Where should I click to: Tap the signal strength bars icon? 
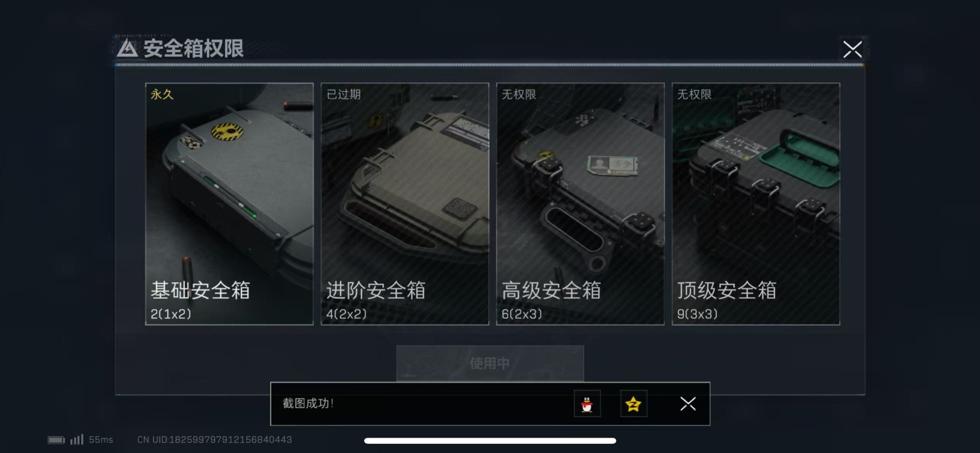(x=77, y=439)
